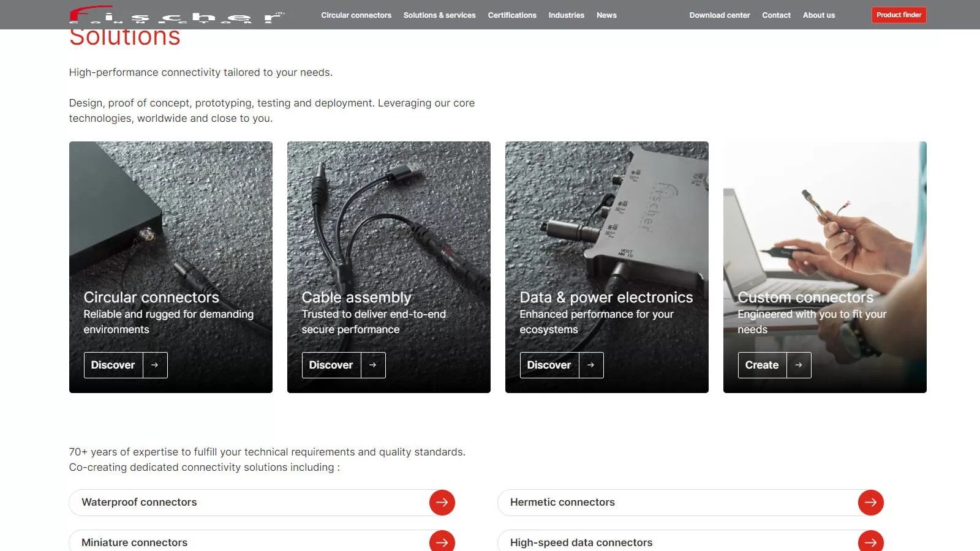The height and width of the screenshot is (551, 980).
Task: Click Create button on Custom connectors card
Action: [762, 365]
